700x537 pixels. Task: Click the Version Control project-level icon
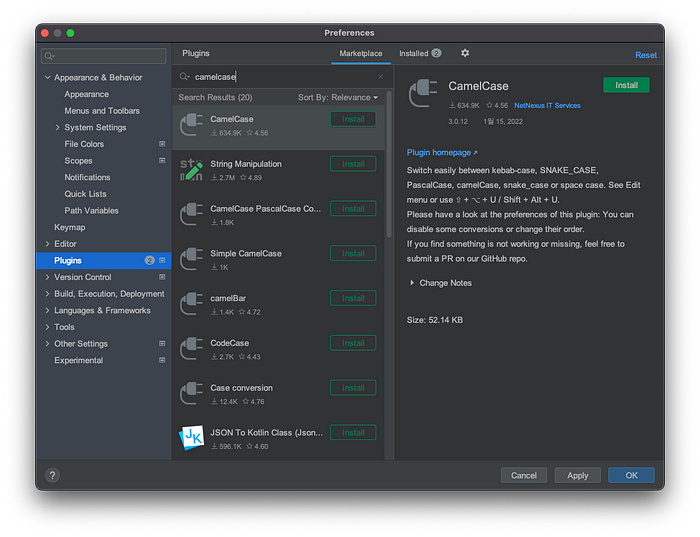(162, 277)
